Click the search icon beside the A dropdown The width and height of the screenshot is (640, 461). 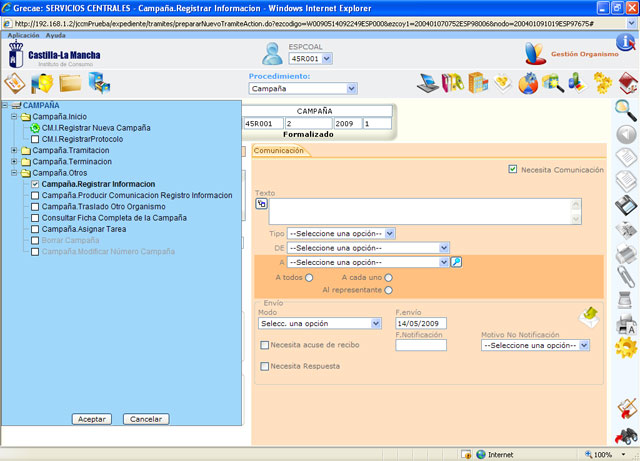click(x=456, y=262)
